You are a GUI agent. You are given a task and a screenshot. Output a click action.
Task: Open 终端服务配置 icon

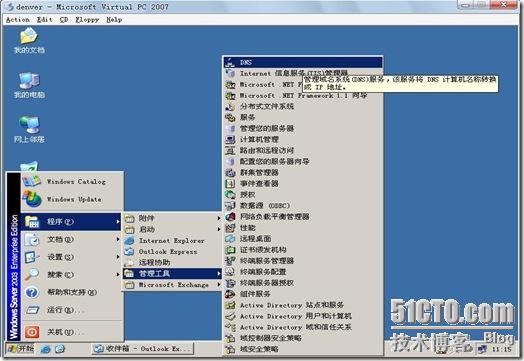(230, 272)
